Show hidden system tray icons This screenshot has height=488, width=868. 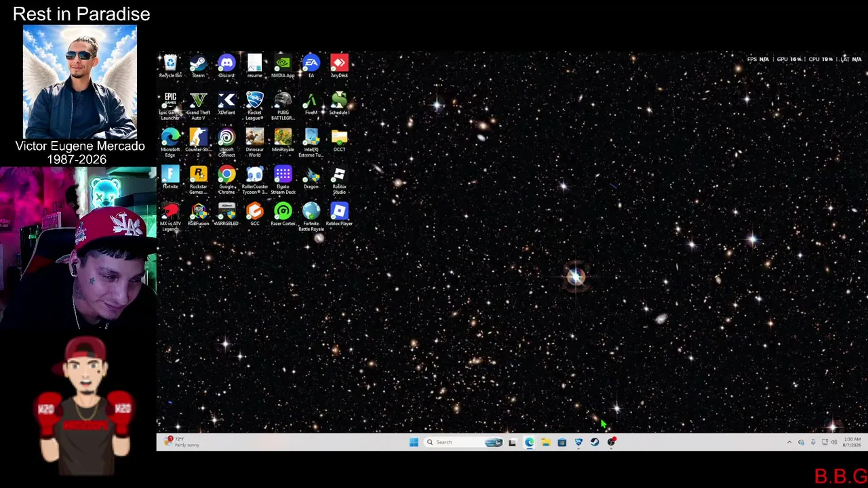pyautogui.click(x=789, y=443)
